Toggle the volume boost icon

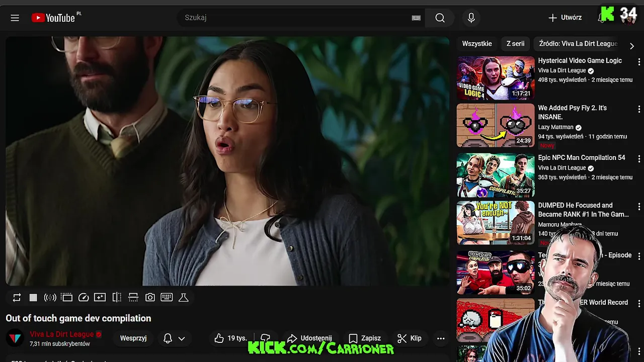coord(50,298)
